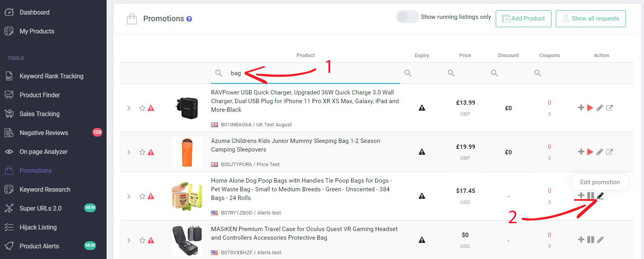Star the Azuma Sleeping Bag product
This screenshot has width=644, height=259.
pos(142,152)
